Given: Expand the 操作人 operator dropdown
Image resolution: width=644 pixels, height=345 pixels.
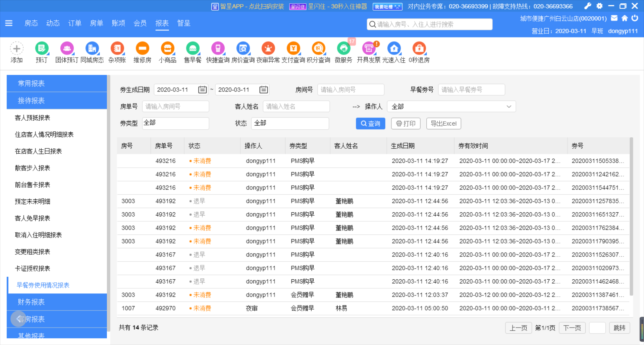Looking at the screenshot, I should tap(451, 107).
